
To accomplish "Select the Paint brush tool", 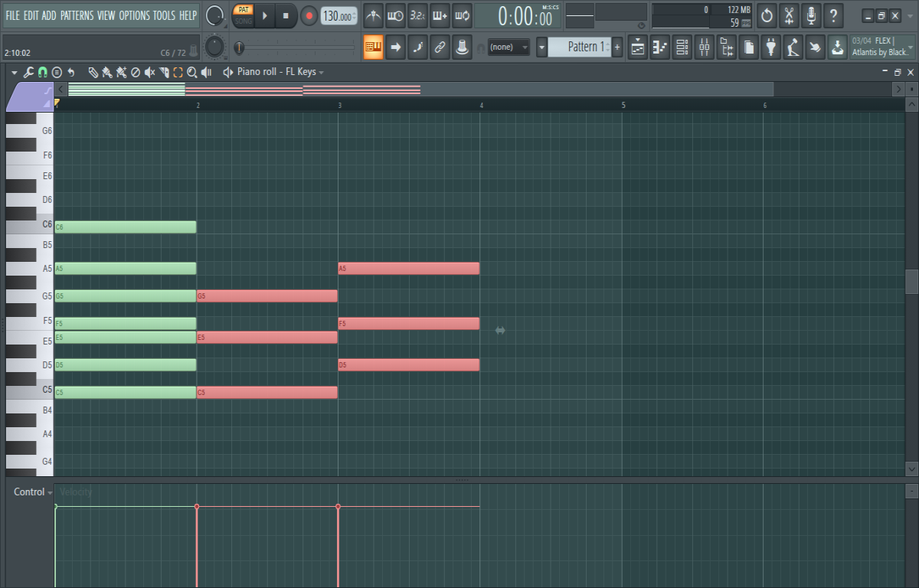I will (x=107, y=72).
